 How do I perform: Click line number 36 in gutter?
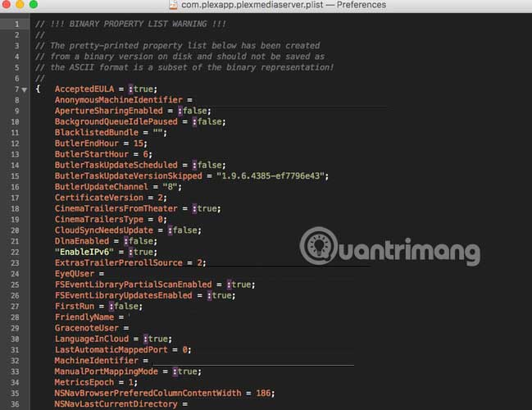15,404
